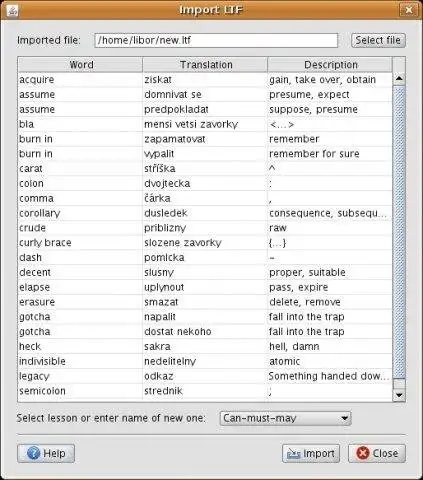The height and width of the screenshot is (480, 423).
Task: Select the word 'decent'
Action: click(80, 272)
